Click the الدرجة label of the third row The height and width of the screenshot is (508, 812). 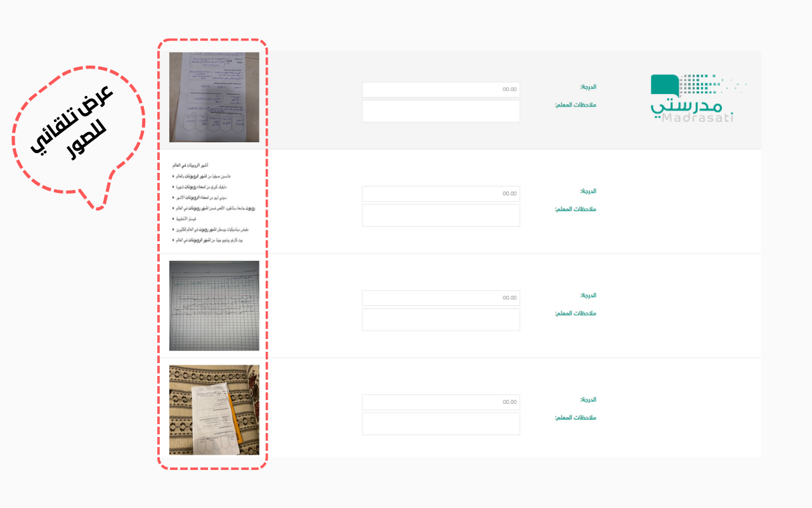587,295
